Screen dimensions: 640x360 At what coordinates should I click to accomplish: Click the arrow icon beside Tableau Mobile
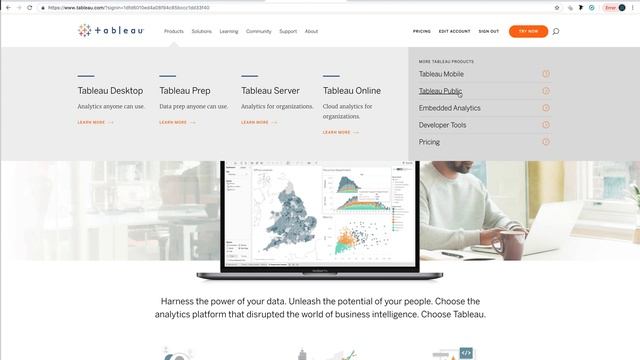click(x=546, y=74)
